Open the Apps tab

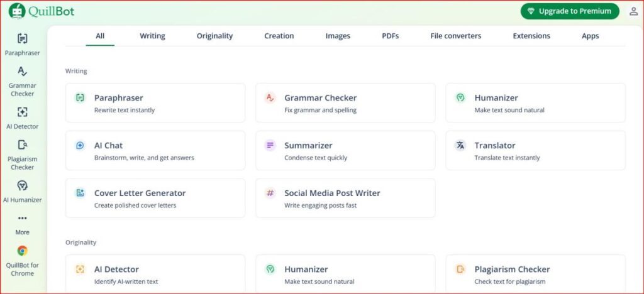590,36
